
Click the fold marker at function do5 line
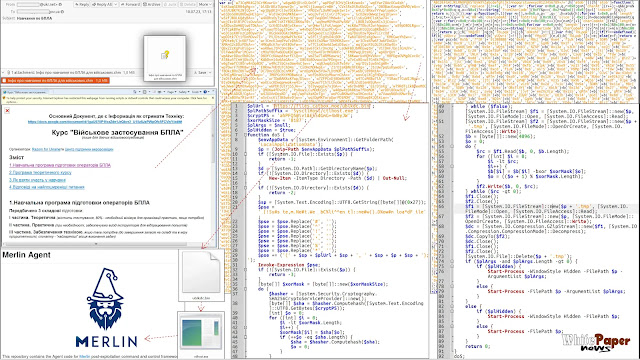pyautogui.click(x=245, y=135)
